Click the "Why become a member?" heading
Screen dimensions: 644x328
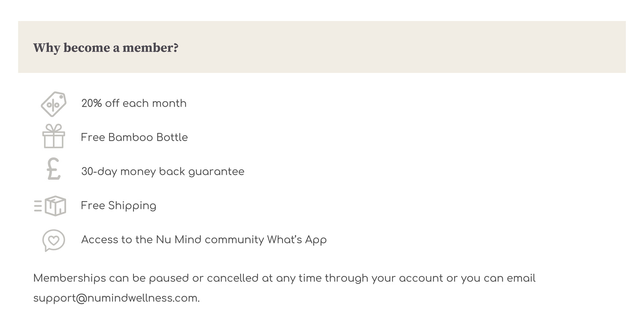[106, 48]
